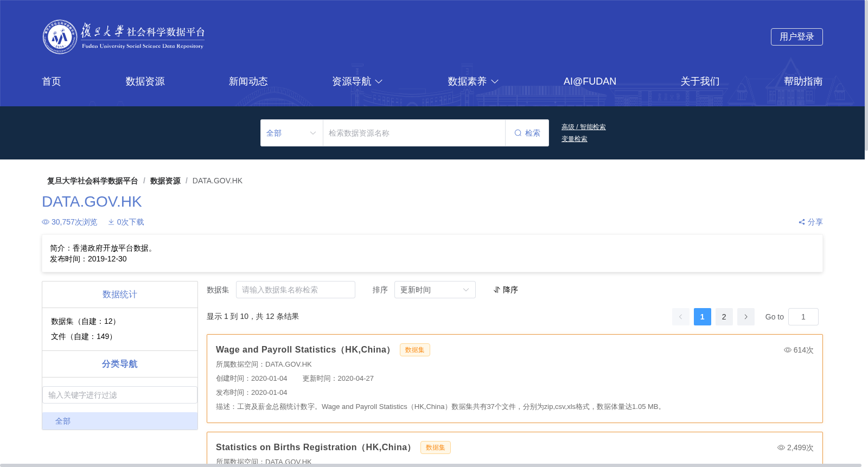Image resolution: width=868 pixels, height=467 pixels.
Task: Click the 数据集 tag on Births Registration
Action: (436, 447)
